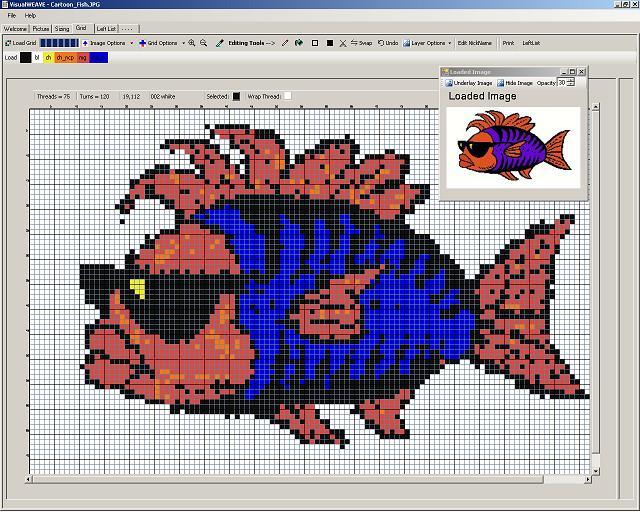Choose the empty square outline tool
This screenshot has height=512, width=640.
315,43
